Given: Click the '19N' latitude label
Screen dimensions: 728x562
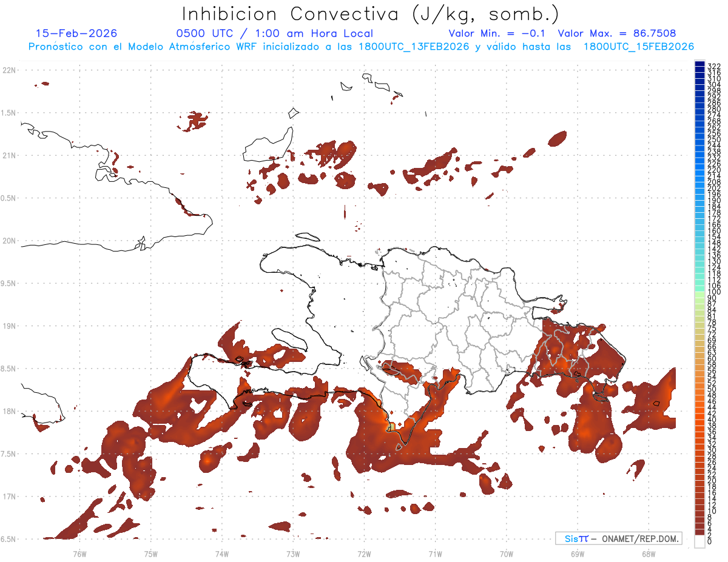Looking at the screenshot, I should point(8,326).
